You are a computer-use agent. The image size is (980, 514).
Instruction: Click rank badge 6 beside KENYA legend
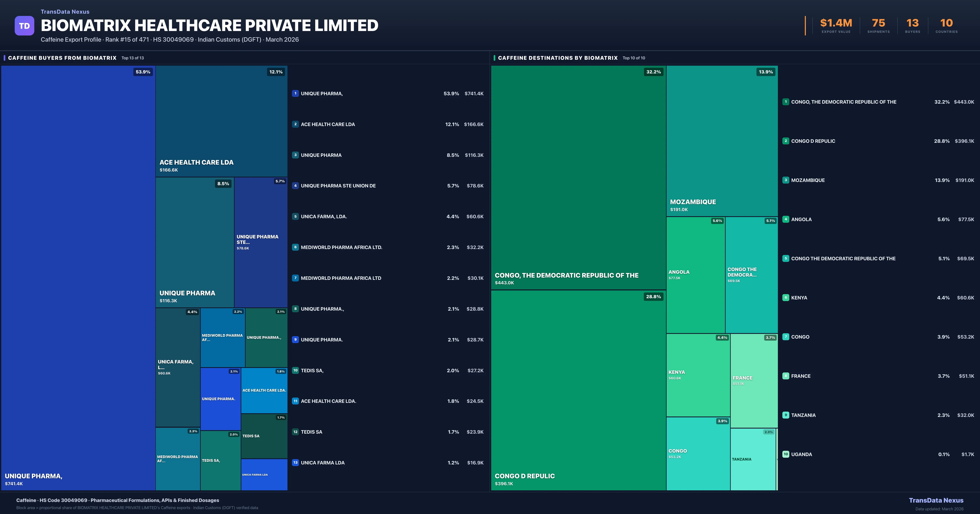pyautogui.click(x=786, y=298)
